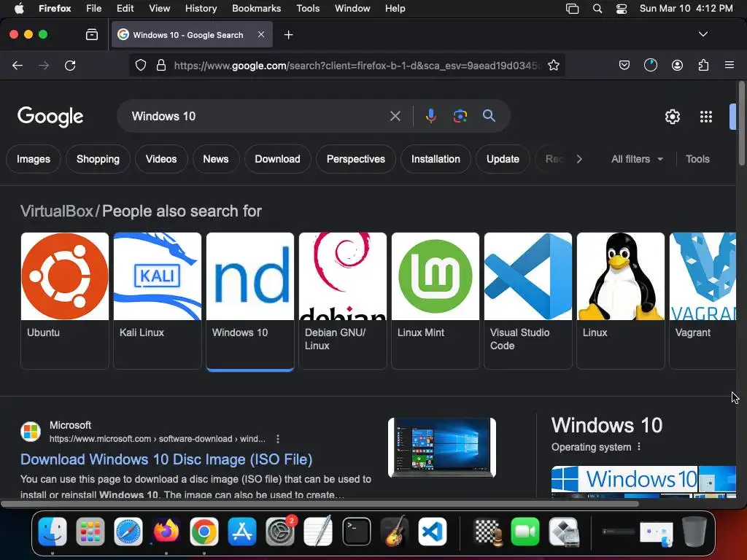Open the Bookmarks menu

(256, 9)
